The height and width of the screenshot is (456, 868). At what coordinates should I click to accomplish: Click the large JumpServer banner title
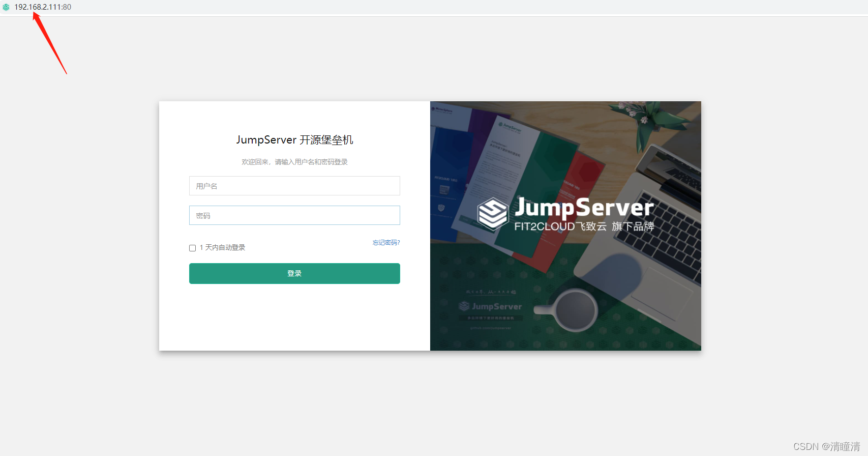click(x=584, y=207)
